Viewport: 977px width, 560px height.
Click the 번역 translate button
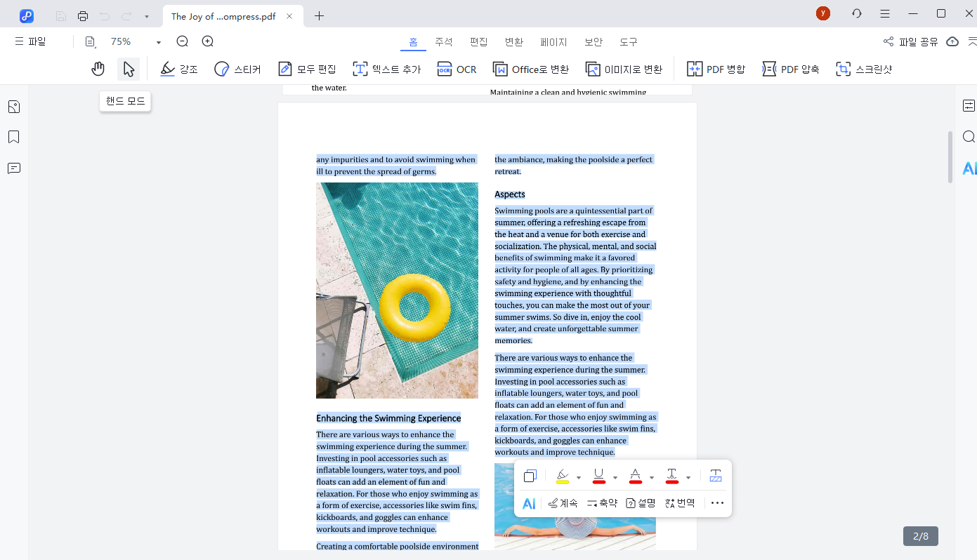point(680,503)
